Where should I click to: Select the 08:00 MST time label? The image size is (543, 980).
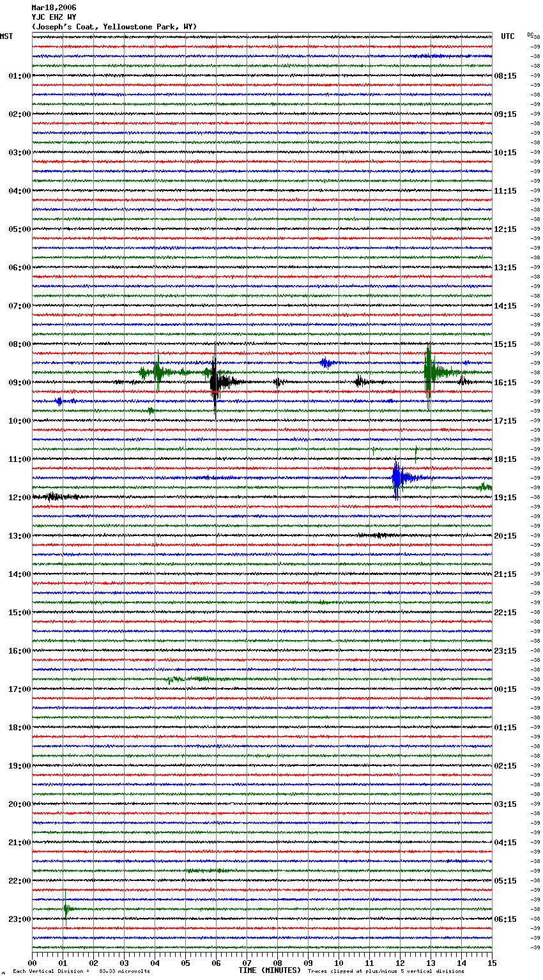(20, 344)
